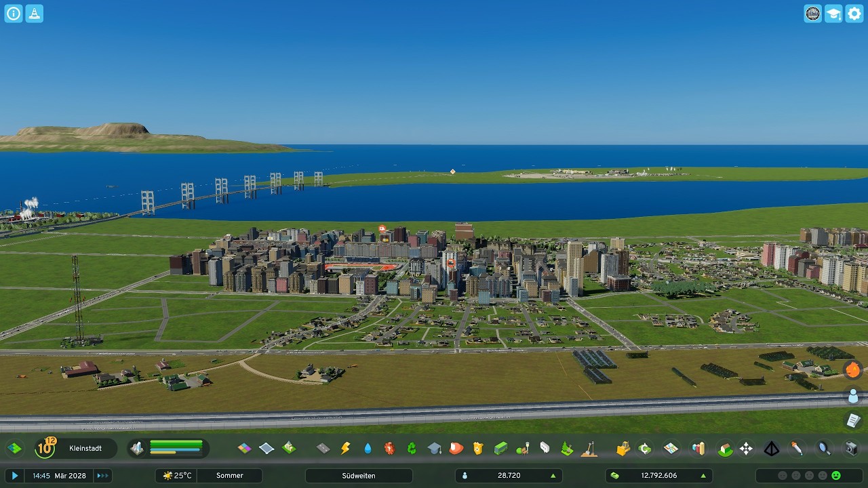The image size is (868, 488).
Task: Open the Paradox account badge icon
Action: coord(812,14)
